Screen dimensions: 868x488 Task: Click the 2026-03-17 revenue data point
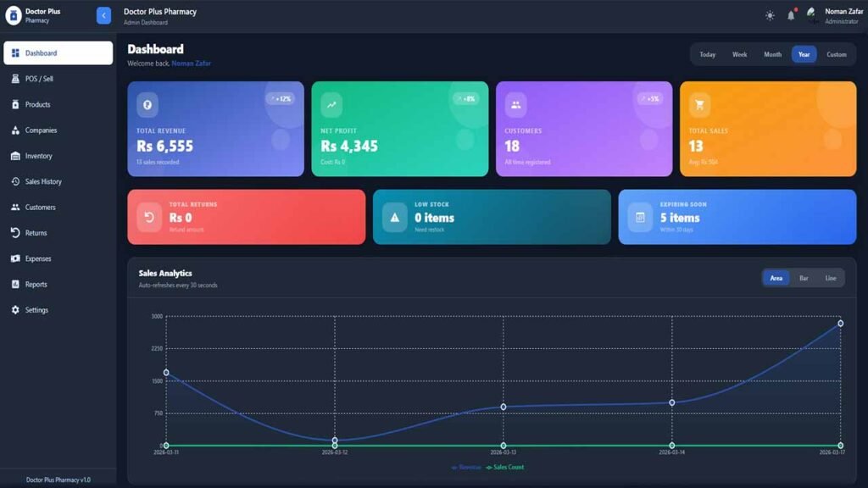click(840, 324)
